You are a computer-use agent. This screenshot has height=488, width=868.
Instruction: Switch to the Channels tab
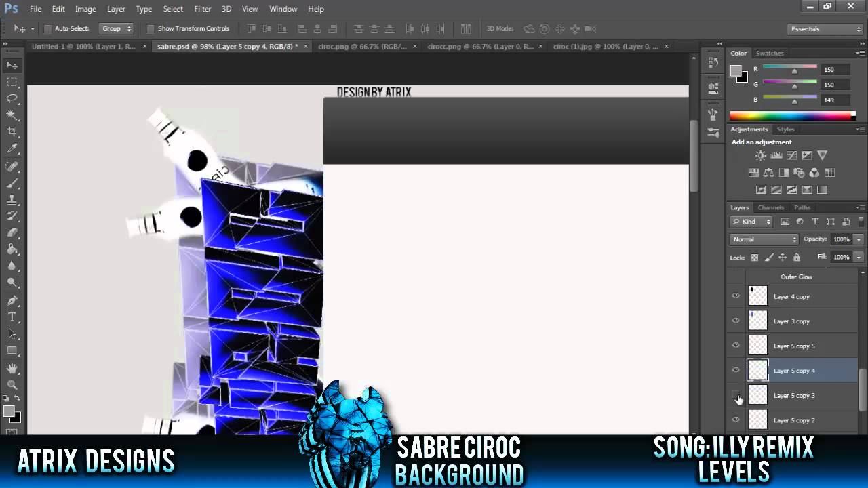771,207
